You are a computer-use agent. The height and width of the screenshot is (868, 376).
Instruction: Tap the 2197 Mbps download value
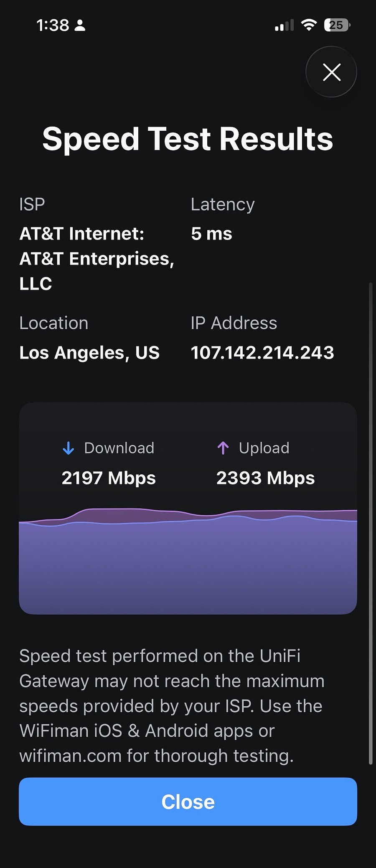click(x=109, y=478)
